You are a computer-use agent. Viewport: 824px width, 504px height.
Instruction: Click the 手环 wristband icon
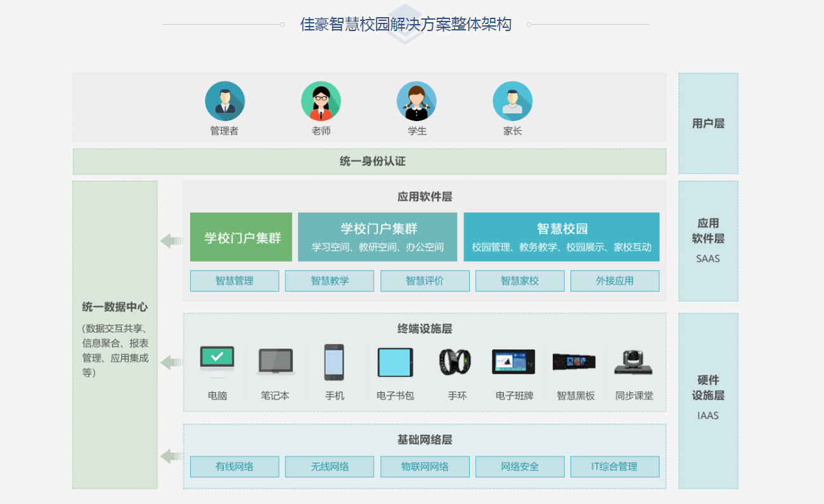tap(455, 362)
